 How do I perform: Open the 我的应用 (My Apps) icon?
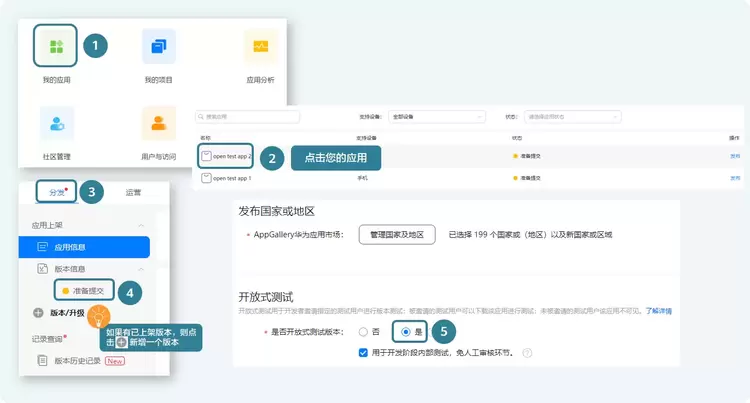(54, 46)
